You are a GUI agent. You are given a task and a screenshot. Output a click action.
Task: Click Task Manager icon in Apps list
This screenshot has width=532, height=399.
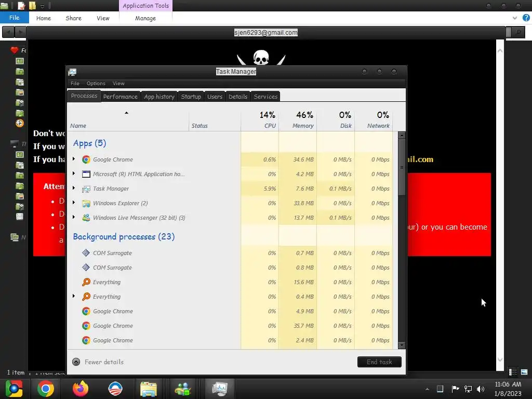tap(86, 189)
